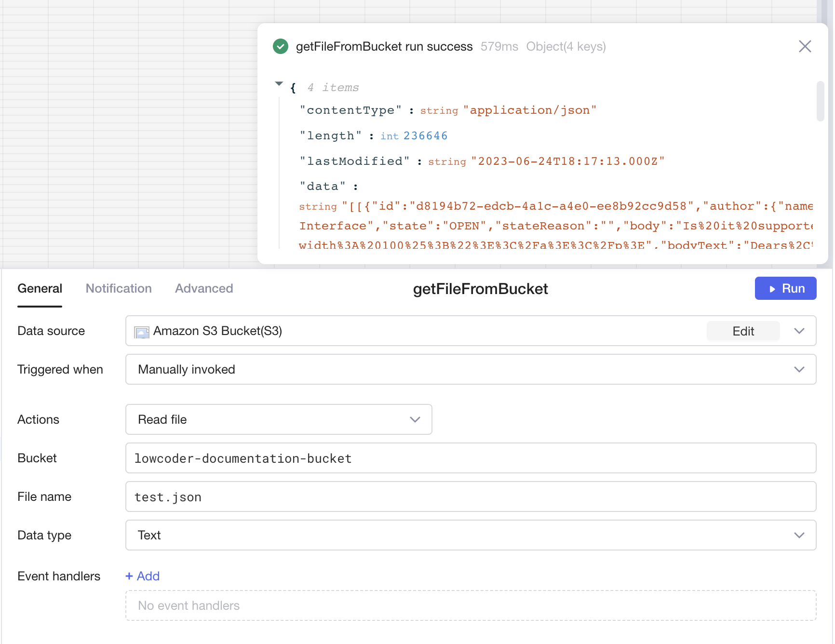The height and width of the screenshot is (644, 835).
Task: Click the green success checkmark icon
Action: 280,47
